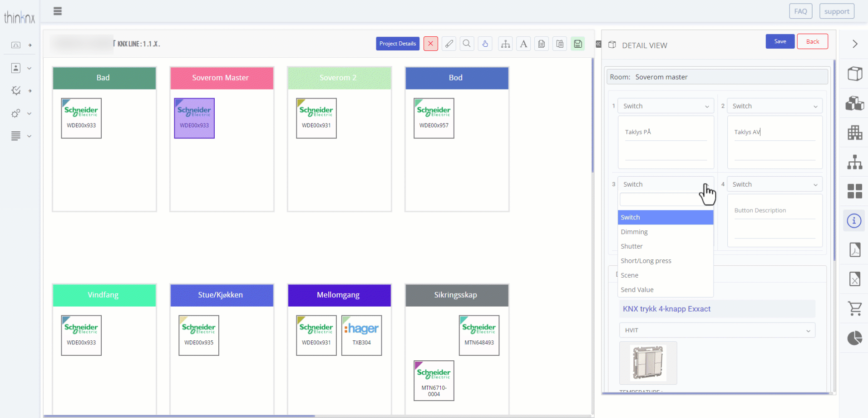Collapse button 3 function dropdown
Viewport: 868px width, 418px height.
click(666, 184)
